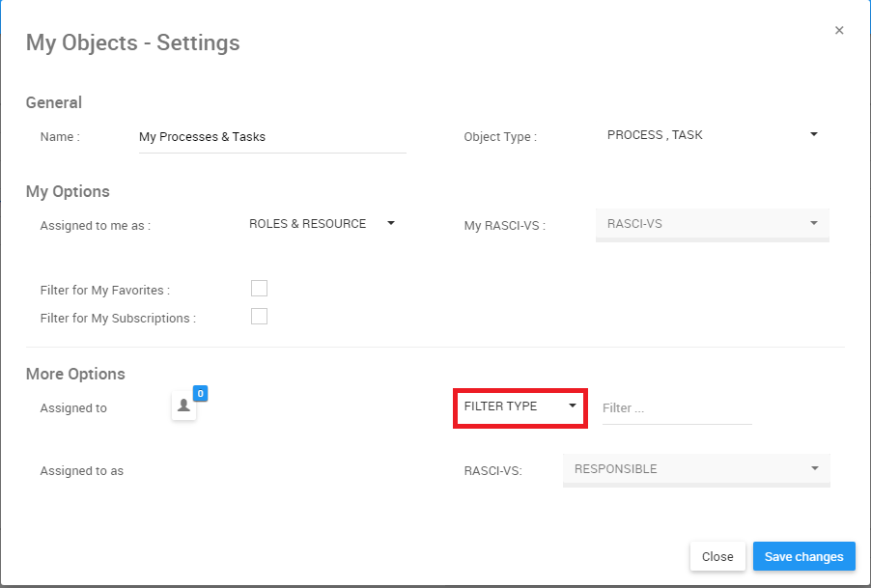Viewport: 871px width, 588px height.
Task: Click the arrow in the Responsible field
Action: pos(815,468)
